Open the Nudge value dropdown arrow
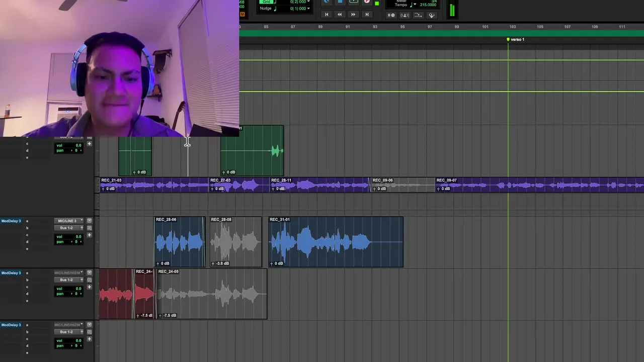The width and height of the screenshot is (644, 362). point(307,9)
